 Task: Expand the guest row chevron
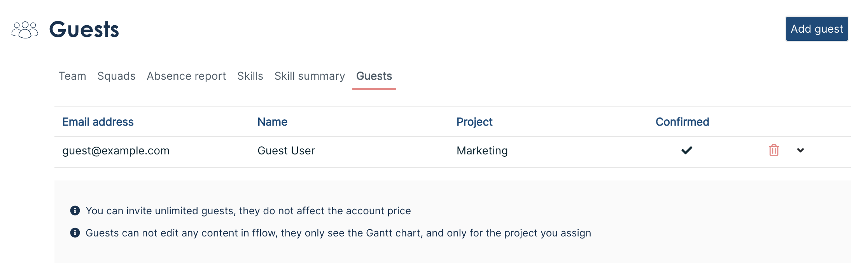point(800,150)
